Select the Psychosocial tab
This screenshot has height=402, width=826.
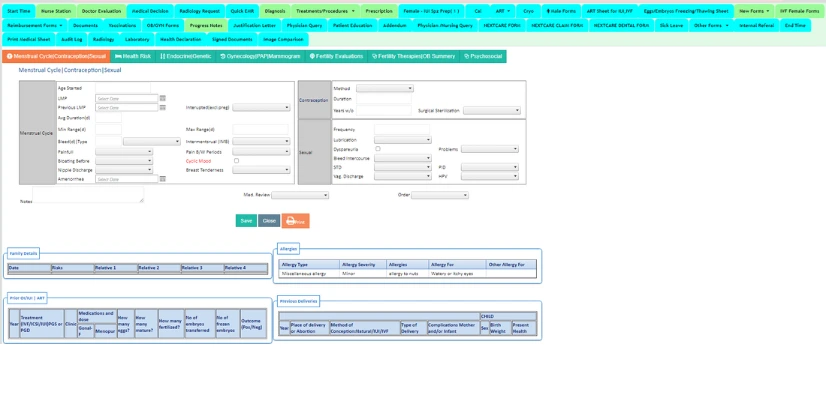[x=486, y=57]
